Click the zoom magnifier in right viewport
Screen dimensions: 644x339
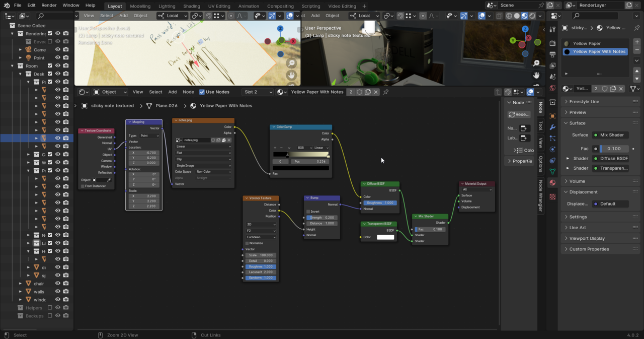coord(536,63)
